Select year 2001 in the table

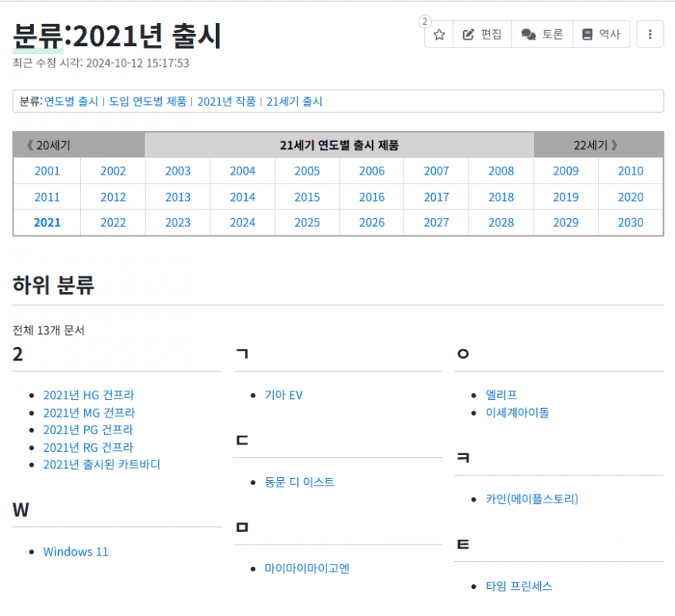tap(47, 170)
